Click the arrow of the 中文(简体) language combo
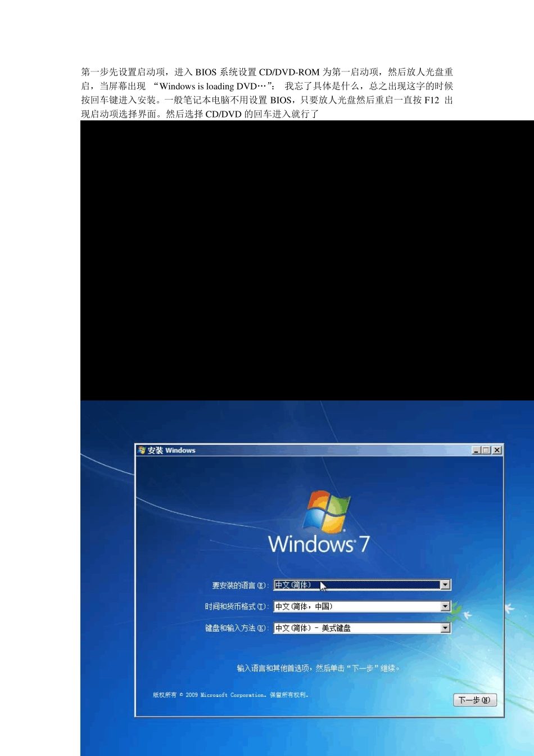Image resolution: width=534 pixels, height=756 pixels. click(x=445, y=585)
